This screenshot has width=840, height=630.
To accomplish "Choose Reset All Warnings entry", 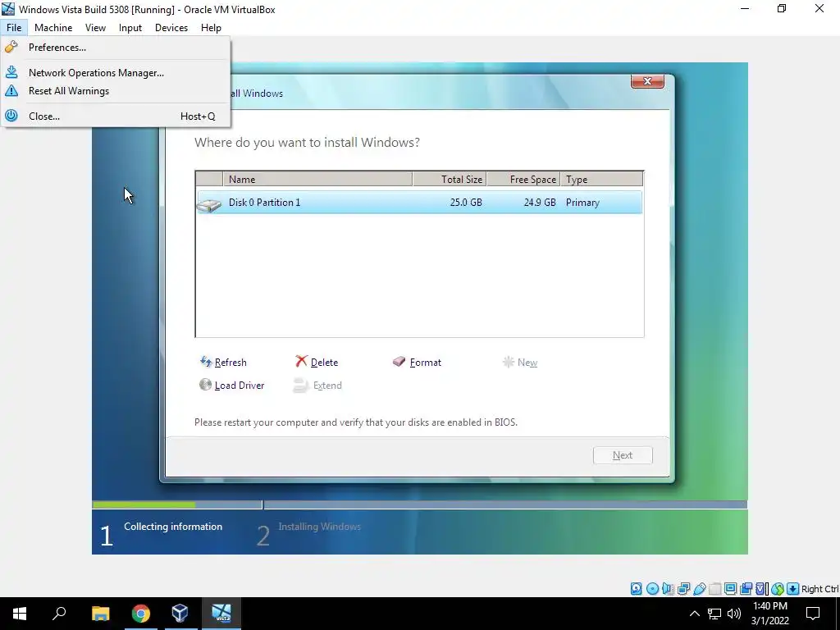I will coord(116,90).
